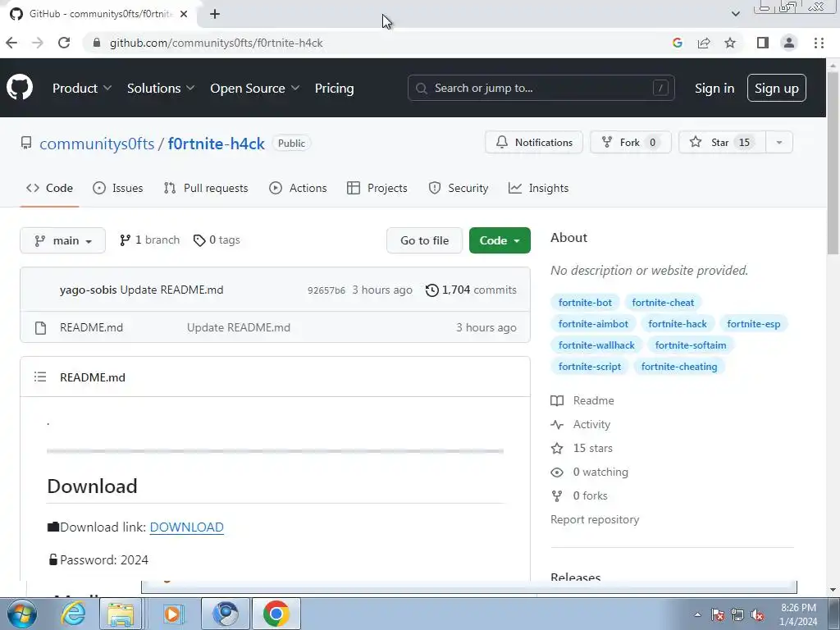This screenshot has height=630, width=840.
Task: View the 1,704 commits history
Action: click(x=472, y=290)
